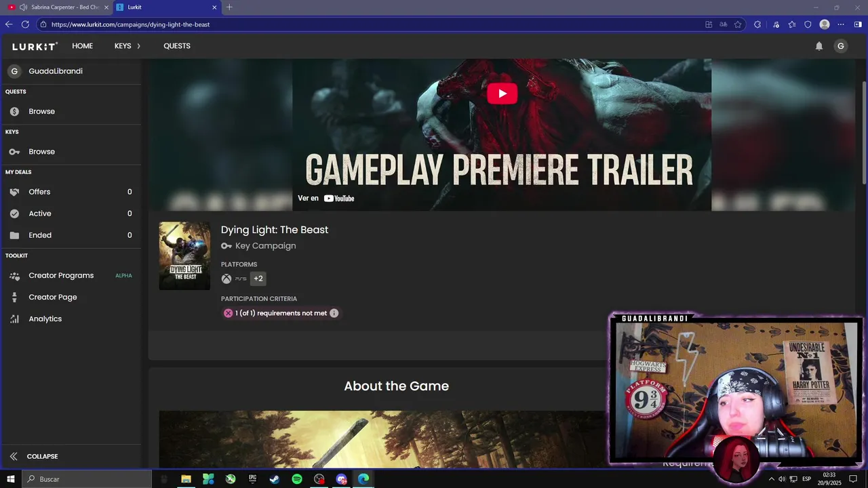This screenshot has height=488, width=868.
Task: Click the browser address bar URL
Action: [x=130, y=24]
